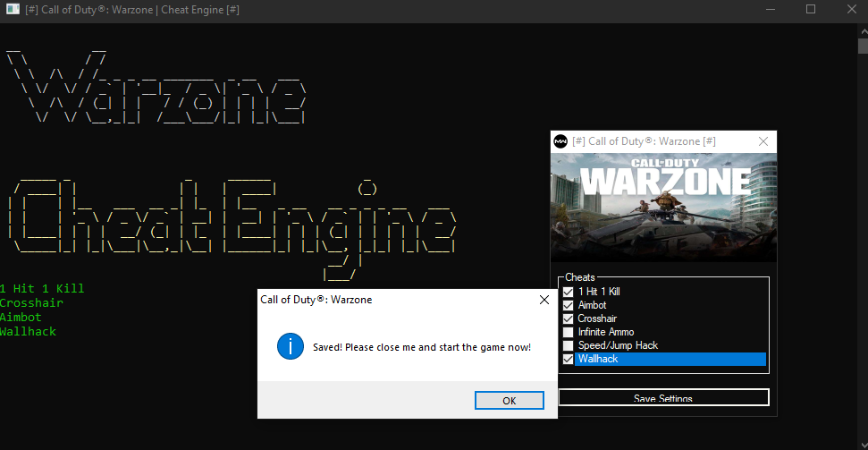Uncheck the Wallhack checkbox
Viewport: 868px width, 450px height.
click(568, 359)
